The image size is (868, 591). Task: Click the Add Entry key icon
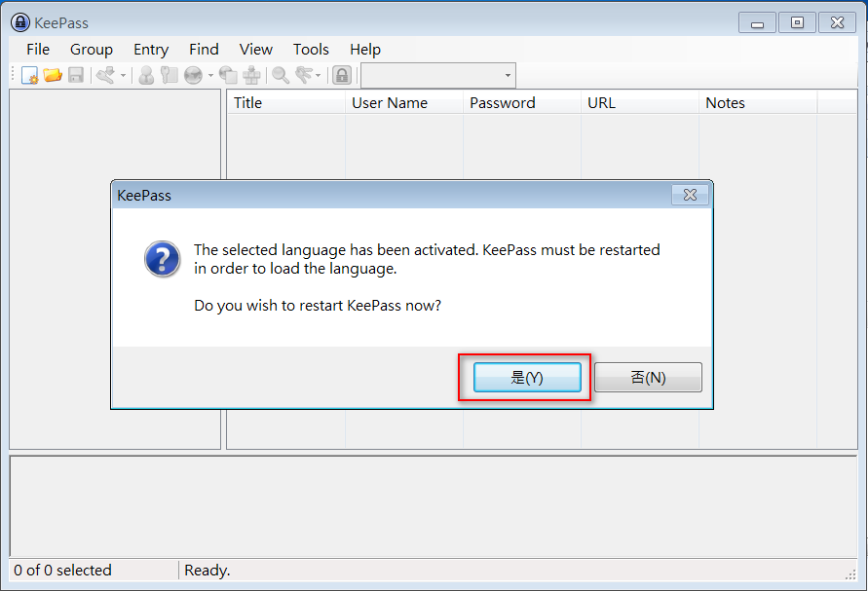coord(106,75)
